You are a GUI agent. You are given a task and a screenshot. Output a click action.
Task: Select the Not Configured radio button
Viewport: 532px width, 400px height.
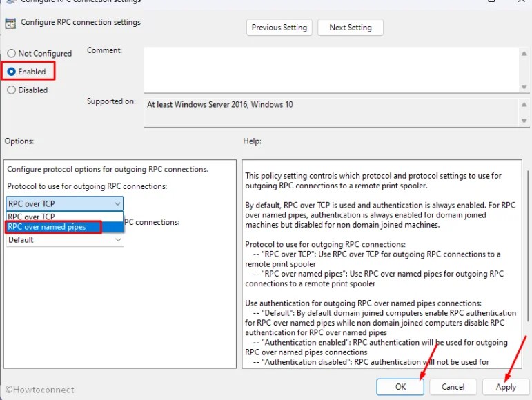12,53
